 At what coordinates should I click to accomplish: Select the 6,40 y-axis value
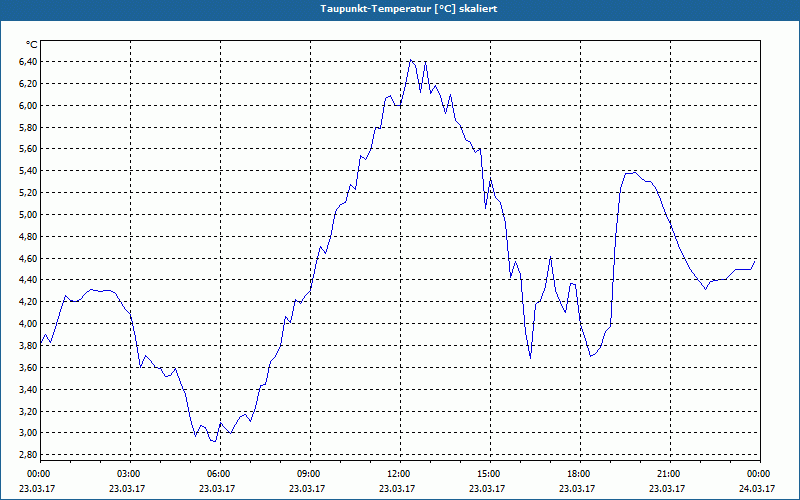(x=28, y=62)
